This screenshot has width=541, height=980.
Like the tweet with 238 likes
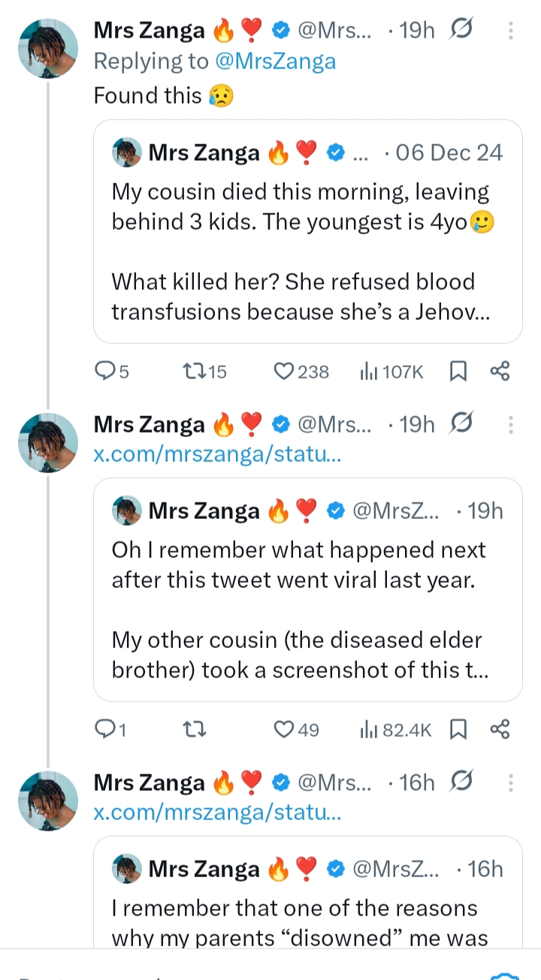283,371
